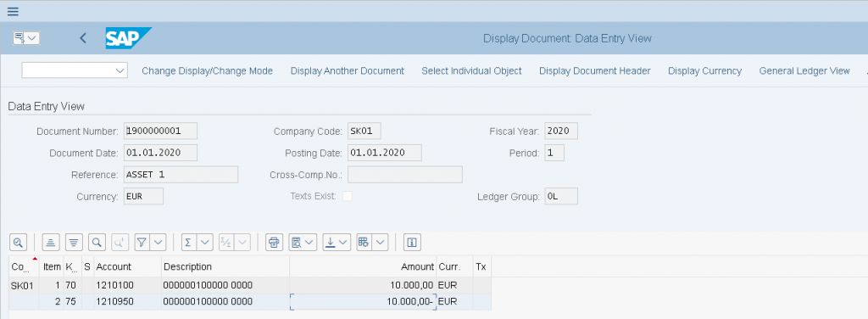Expand the Subtotals dropdown arrow
The image size is (868, 319).
click(x=242, y=242)
